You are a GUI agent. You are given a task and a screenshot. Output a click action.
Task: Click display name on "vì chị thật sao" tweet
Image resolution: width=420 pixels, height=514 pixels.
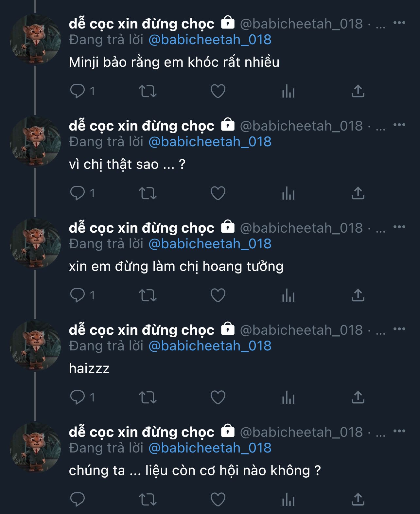coord(141,126)
